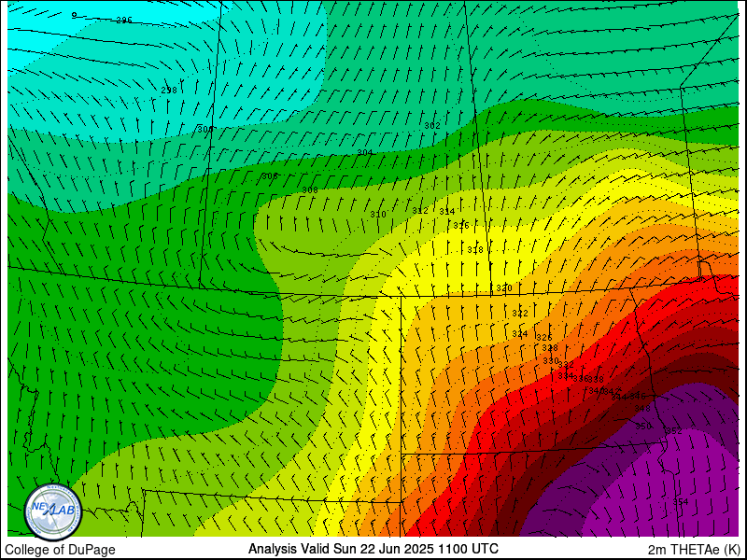
Task: Click the 324 contour label
Action: [520, 334]
